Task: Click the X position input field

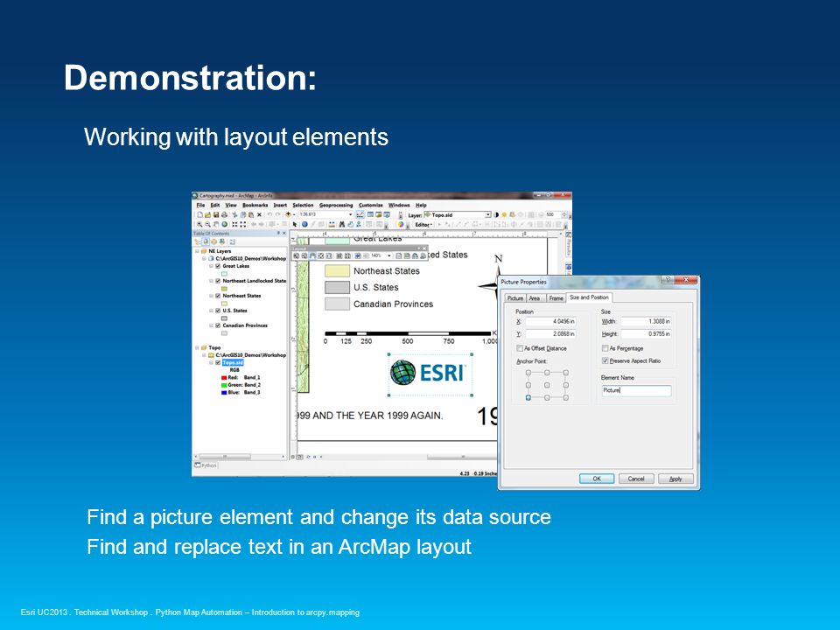Action: [x=550, y=321]
